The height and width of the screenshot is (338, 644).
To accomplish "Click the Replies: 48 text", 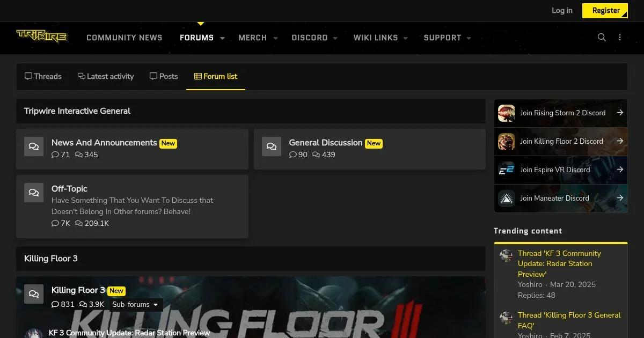I will pos(537,295).
